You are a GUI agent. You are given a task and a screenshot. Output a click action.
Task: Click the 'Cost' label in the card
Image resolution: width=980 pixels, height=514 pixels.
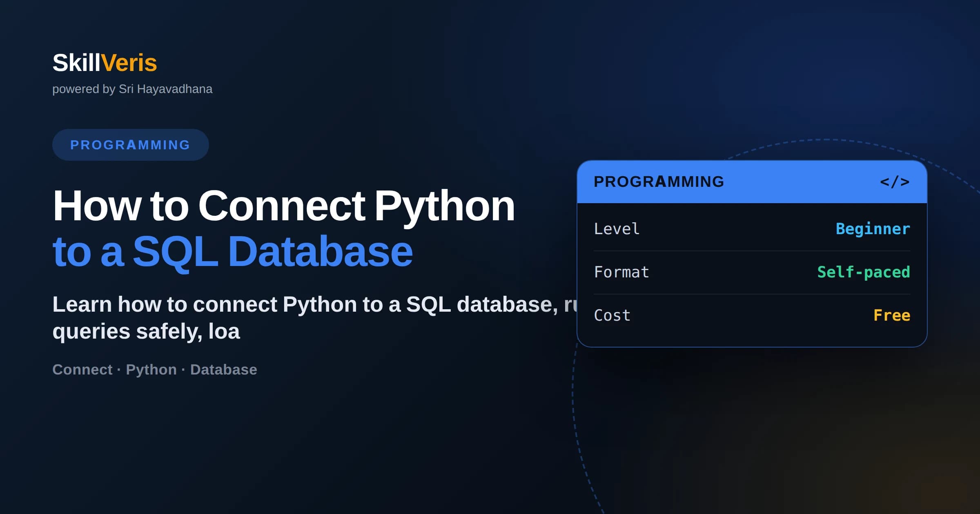click(x=612, y=315)
